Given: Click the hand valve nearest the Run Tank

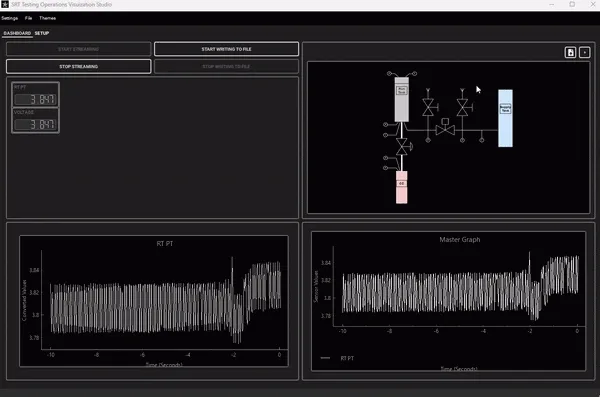Looking at the screenshot, I should point(429,107).
